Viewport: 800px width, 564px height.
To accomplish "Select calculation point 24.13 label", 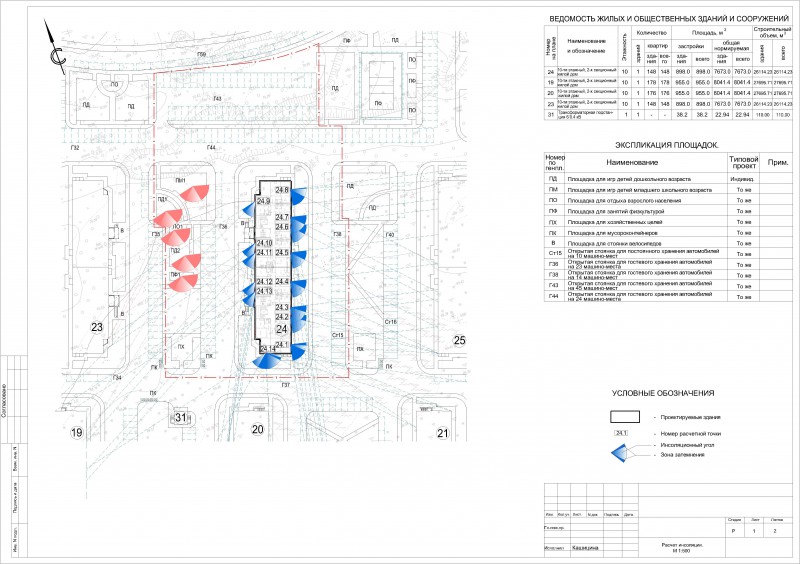I will [x=264, y=291].
